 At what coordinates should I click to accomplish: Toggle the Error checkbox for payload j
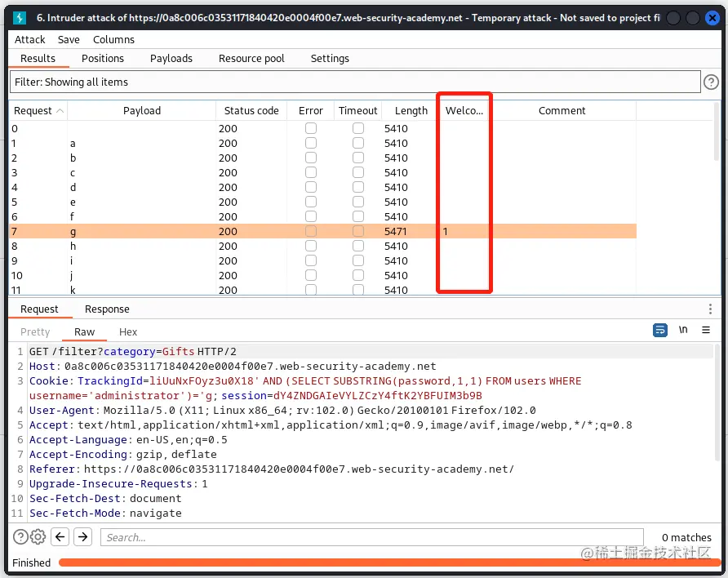click(311, 275)
